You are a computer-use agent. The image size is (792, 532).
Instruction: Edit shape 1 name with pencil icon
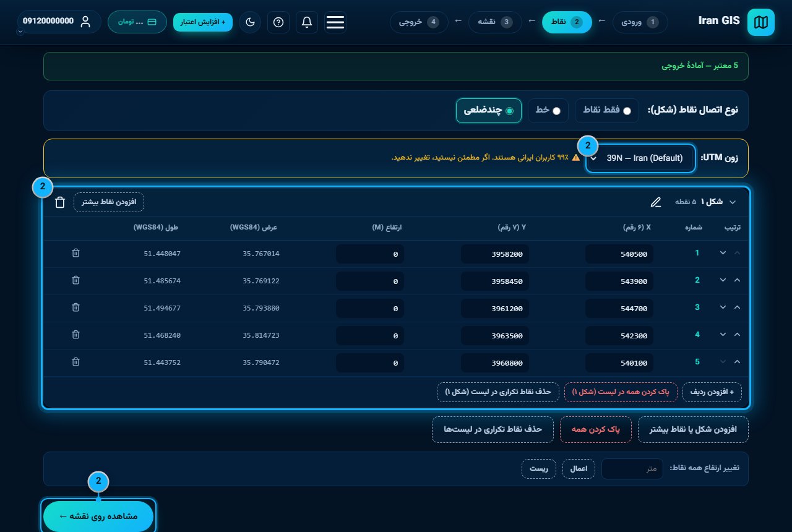pyautogui.click(x=656, y=202)
